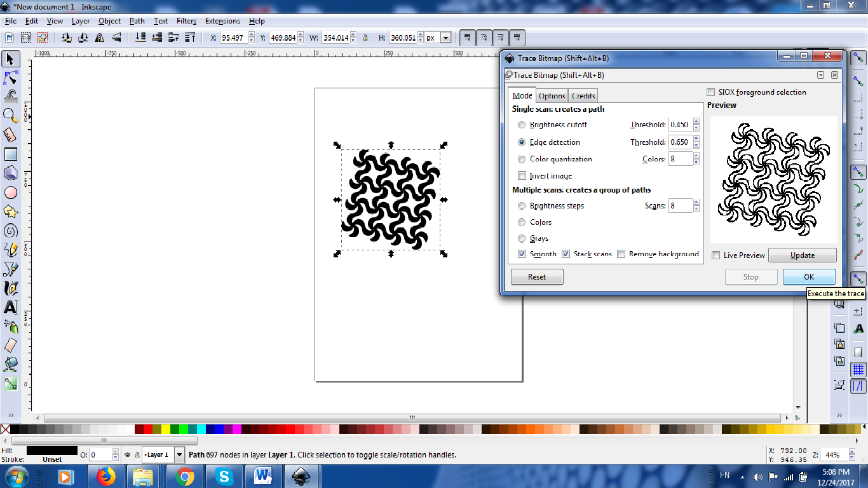Toggle layer visibility eye in status bar
The width and height of the screenshot is (868, 488).
[x=127, y=455]
